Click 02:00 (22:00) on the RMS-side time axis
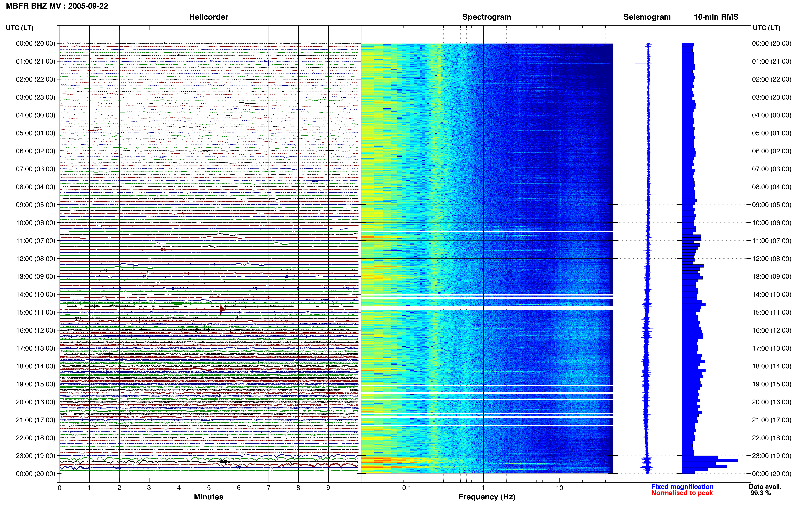 click(x=772, y=79)
